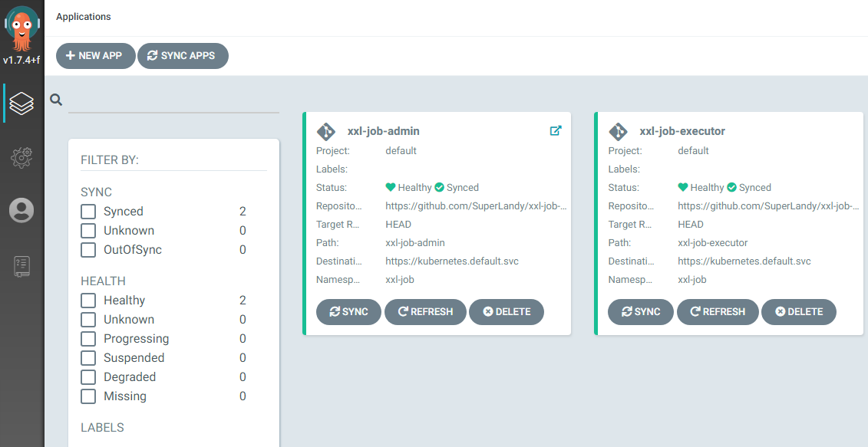Click the Synced check icon on xxl-job-executor
The image size is (868, 447).
[732, 188]
